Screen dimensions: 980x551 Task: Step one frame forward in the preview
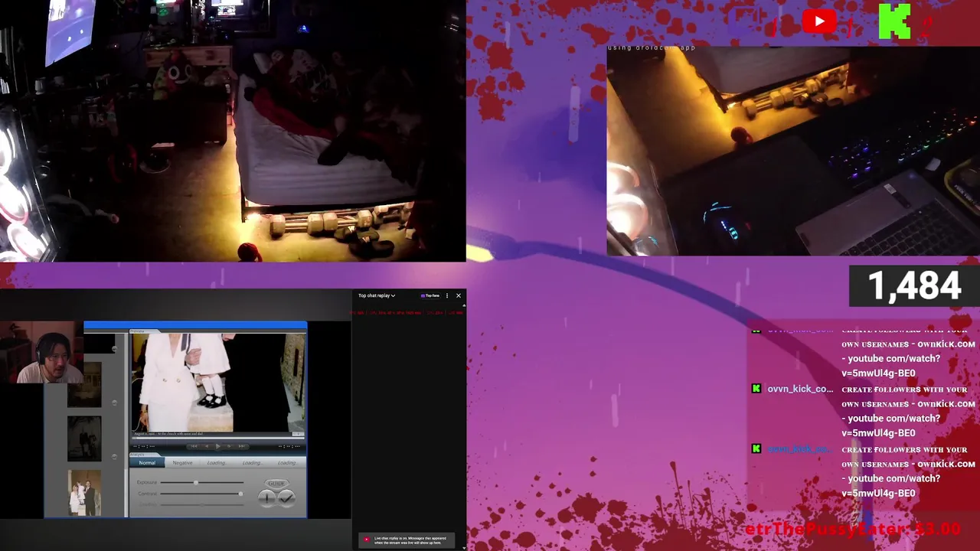[229, 446]
